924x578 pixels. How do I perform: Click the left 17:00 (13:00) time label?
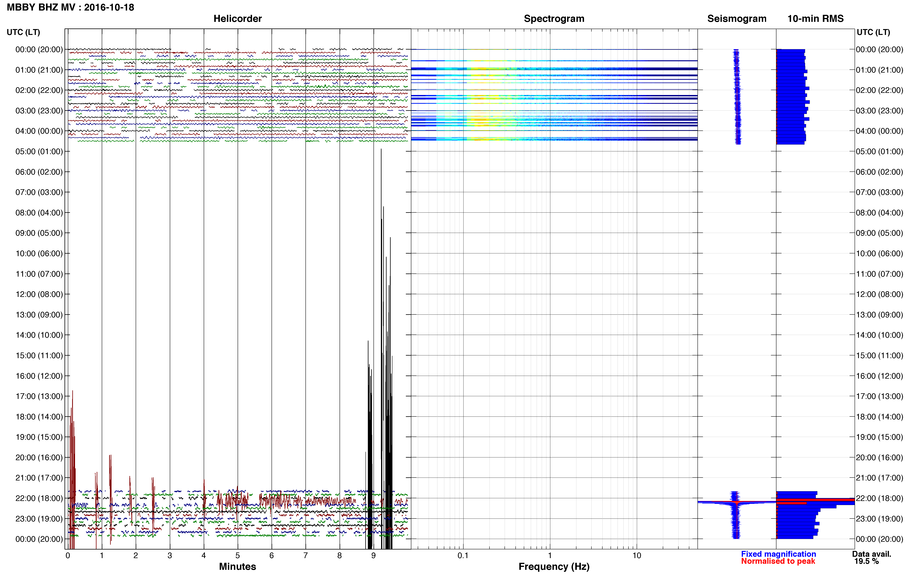pyautogui.click(x=39, y=396)
